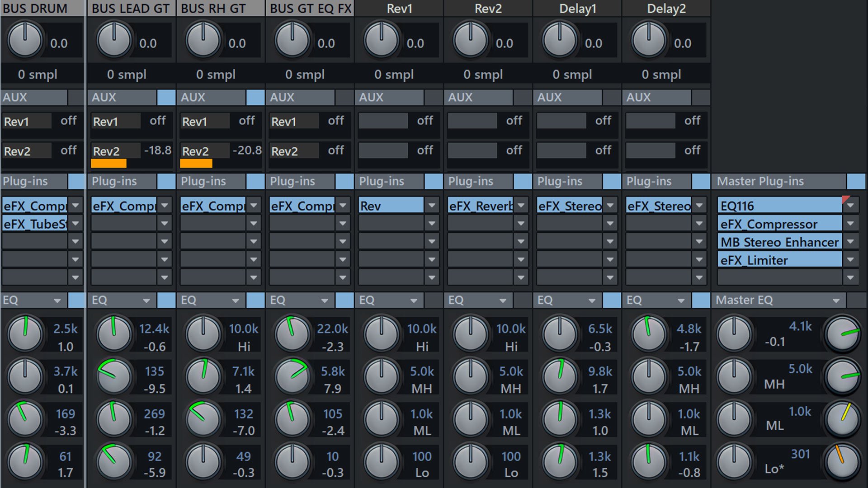Click the -18.8 send value on BUS LEAD GT
Screen dimensions: 868x488
pyautogui.click(x=157, y=150)
